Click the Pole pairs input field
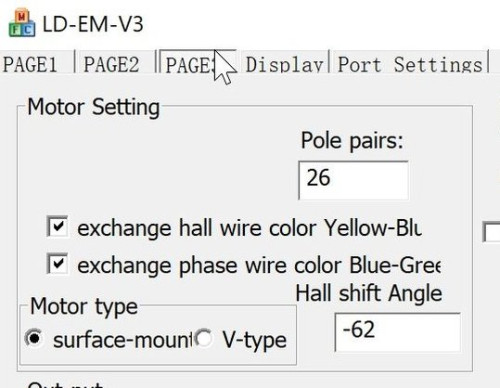The width and height of the screenshot is (500, 388). pos(353,180)
